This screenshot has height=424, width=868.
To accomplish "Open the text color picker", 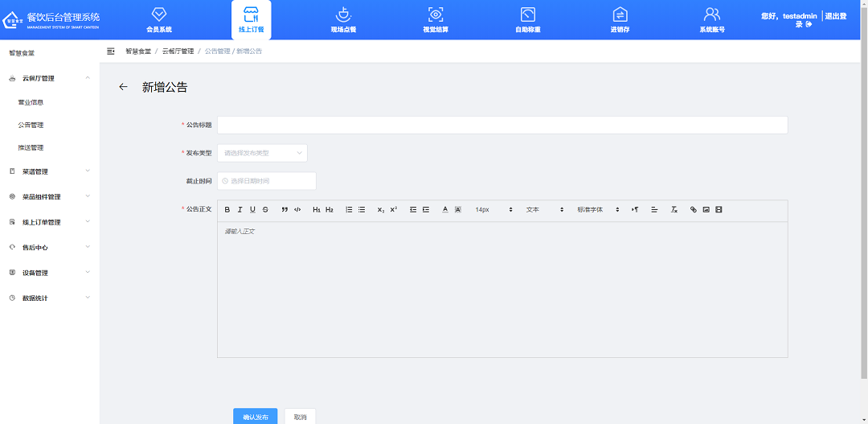I will pos(445,209).
